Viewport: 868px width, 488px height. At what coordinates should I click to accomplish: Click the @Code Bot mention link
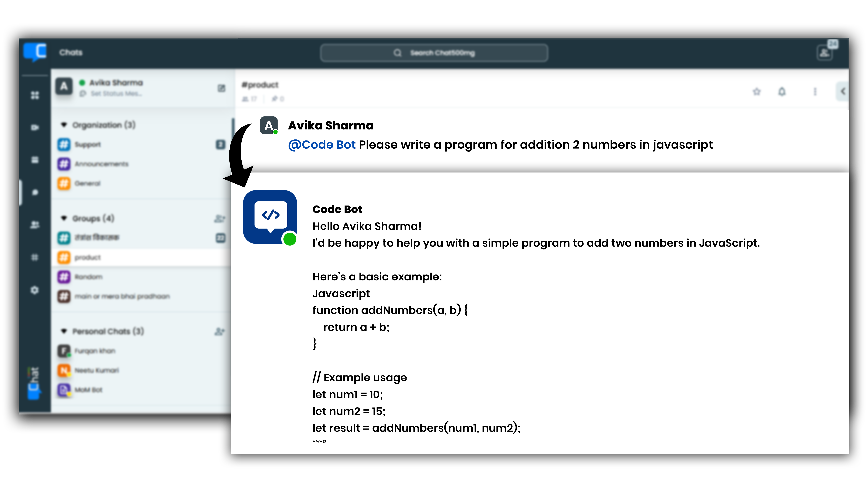[322, 145]
